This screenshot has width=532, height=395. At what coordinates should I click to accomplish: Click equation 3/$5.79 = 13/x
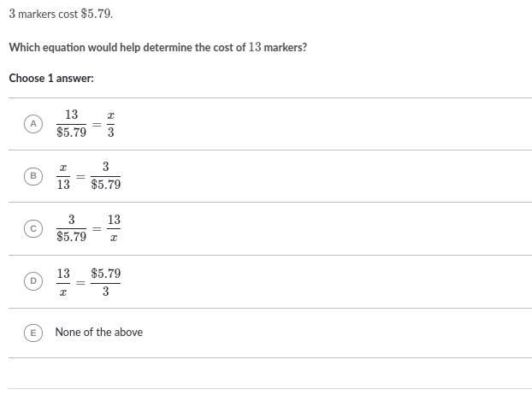(x=88, y=228)
